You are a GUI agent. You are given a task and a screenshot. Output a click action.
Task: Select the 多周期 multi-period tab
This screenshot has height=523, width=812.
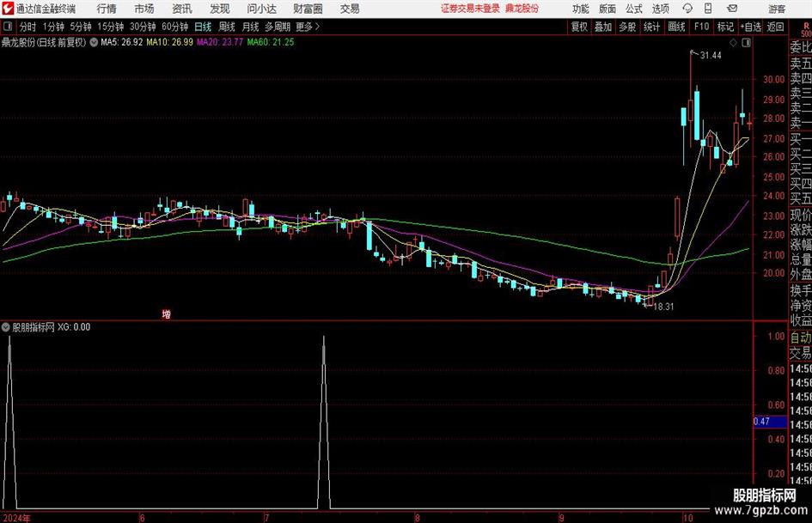coord(278,27)
